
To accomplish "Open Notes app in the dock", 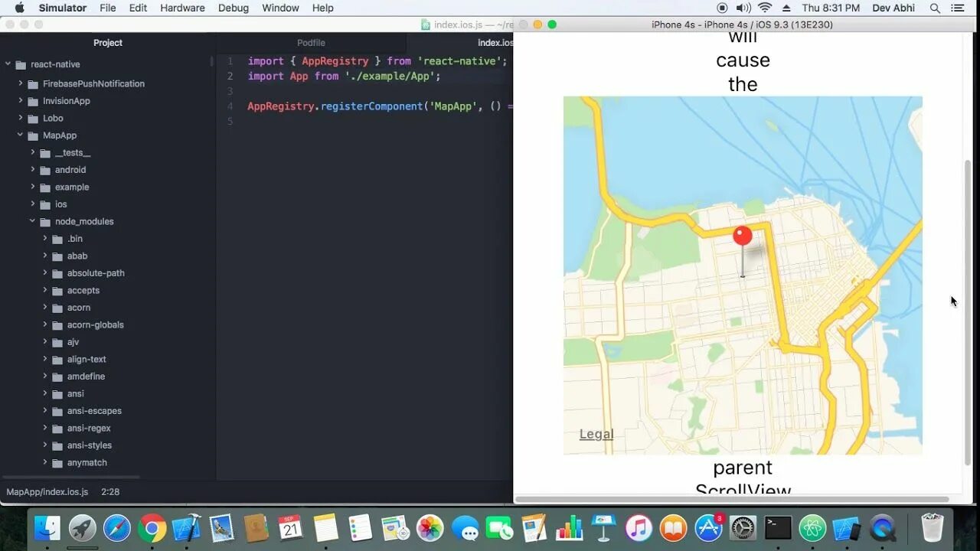I will point(325,528).
